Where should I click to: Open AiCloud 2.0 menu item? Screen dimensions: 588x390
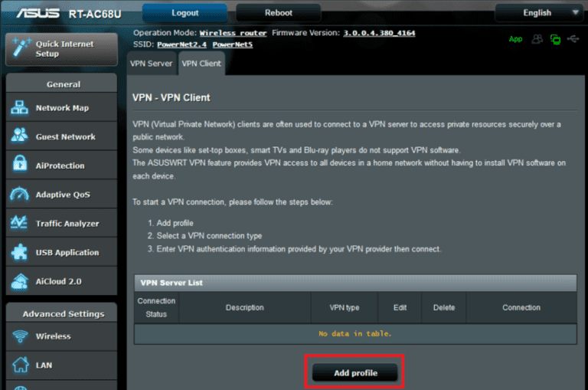click(x=61, y=281)
